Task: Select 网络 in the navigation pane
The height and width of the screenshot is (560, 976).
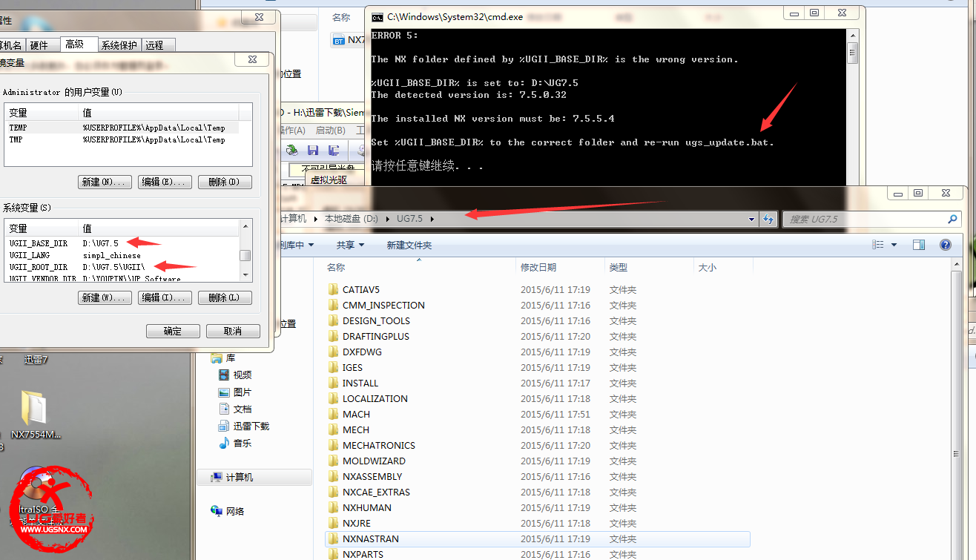Action: [x=228, y=511]
